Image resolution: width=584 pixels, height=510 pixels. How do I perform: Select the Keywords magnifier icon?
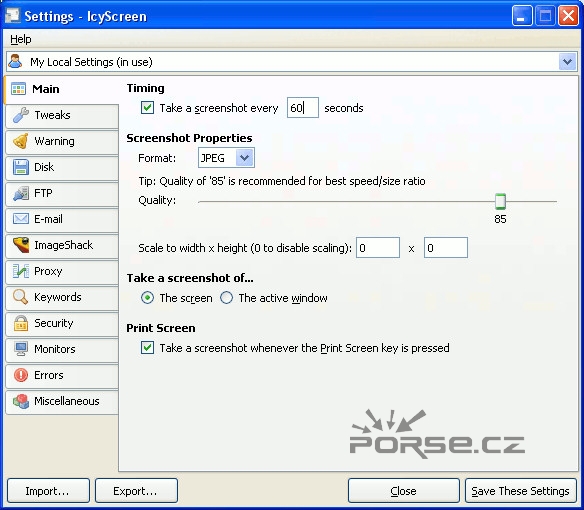click(x=21, y=297)
